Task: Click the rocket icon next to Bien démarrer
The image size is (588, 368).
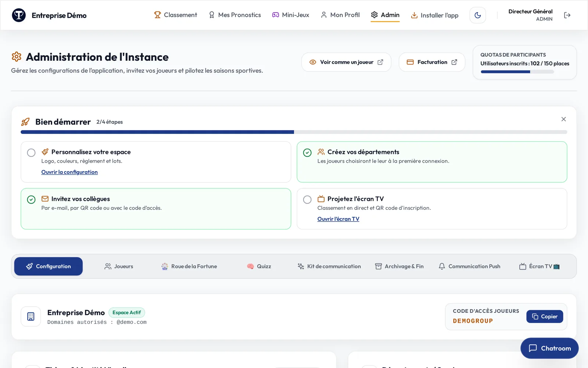Action: (x=25, y=122)
